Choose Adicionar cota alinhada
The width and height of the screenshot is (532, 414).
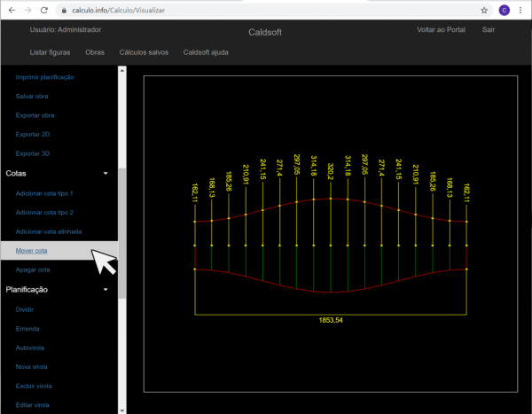(50, 231)
